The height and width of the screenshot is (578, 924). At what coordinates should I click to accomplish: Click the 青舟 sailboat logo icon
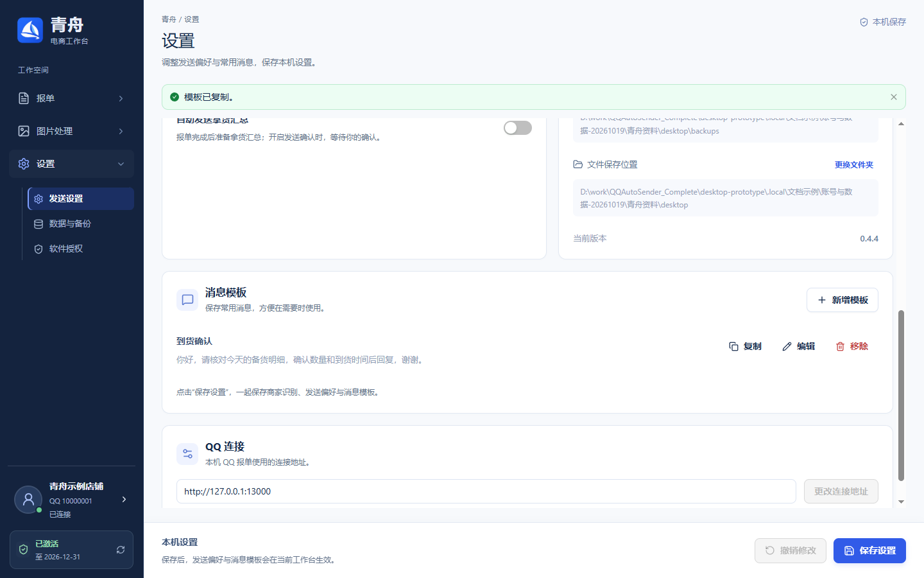30,30
